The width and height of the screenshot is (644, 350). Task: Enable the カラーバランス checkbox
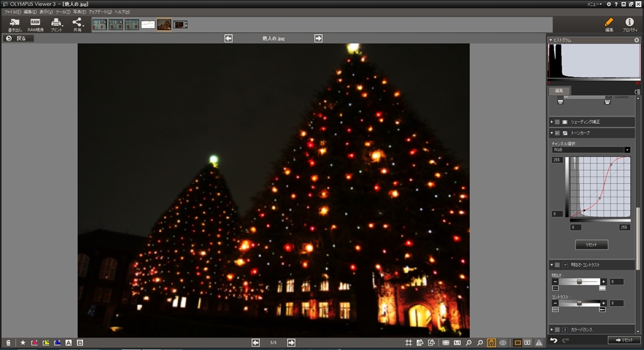pyautogui.click(x=557, y=329)
